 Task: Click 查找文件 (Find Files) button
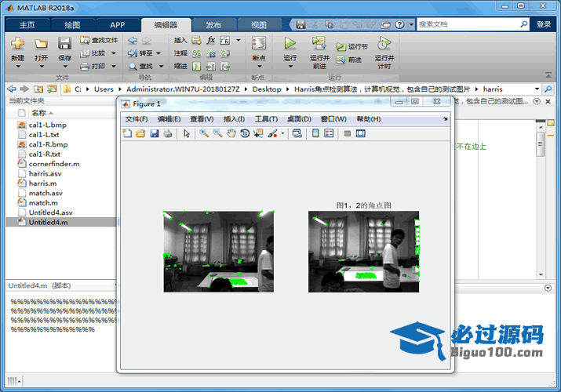99,40
